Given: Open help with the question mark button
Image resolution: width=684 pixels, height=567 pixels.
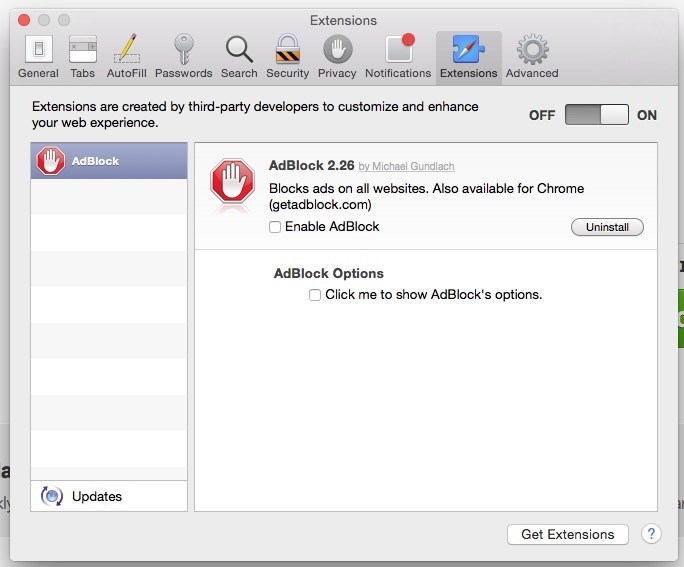Looking at the screenshot, I should tap(651, 534).
